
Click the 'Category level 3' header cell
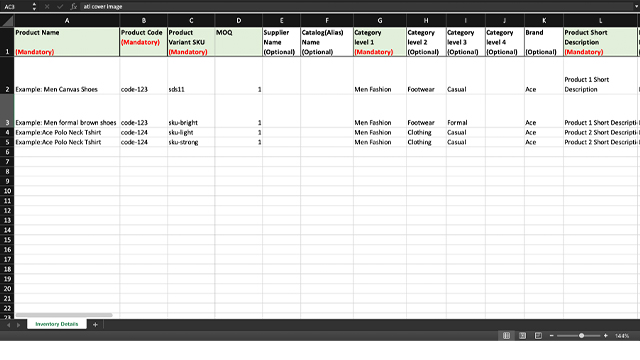pyautogui.click(x=466, y=42)
